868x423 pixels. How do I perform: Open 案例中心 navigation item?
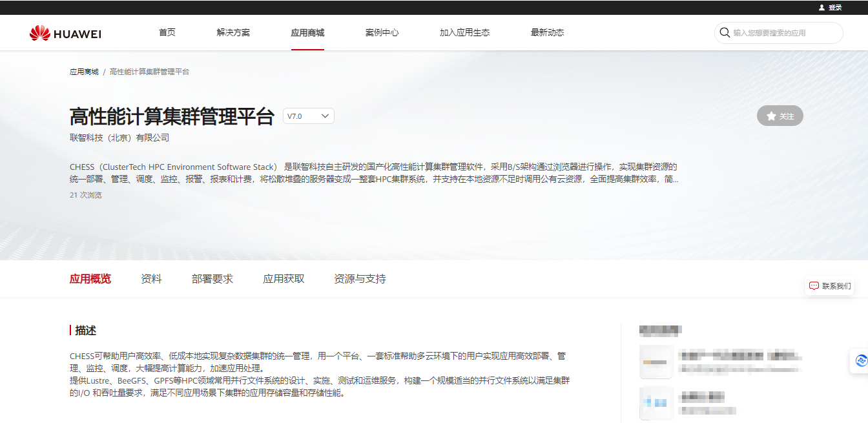[x=382, y=32]
